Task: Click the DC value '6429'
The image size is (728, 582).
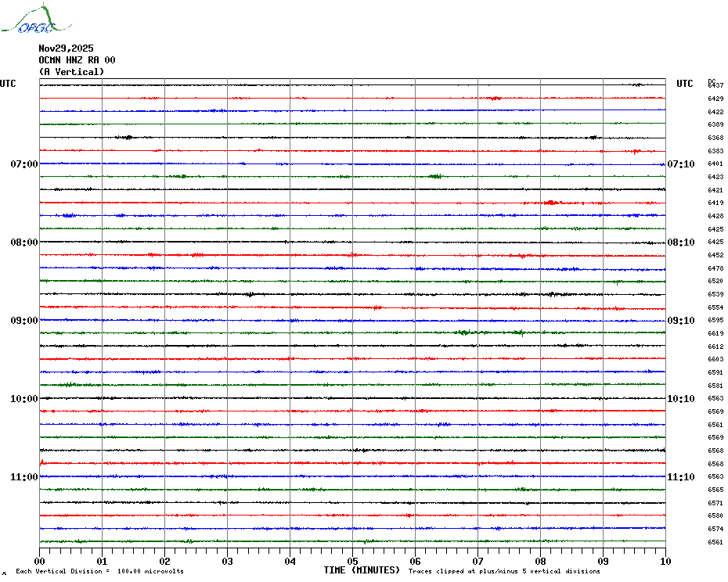Action: (716, 99)
